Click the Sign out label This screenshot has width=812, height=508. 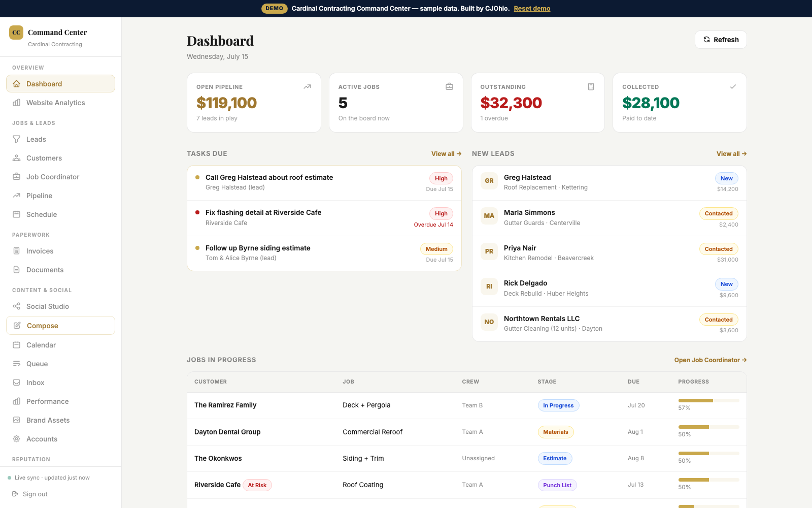pos(35,494)
